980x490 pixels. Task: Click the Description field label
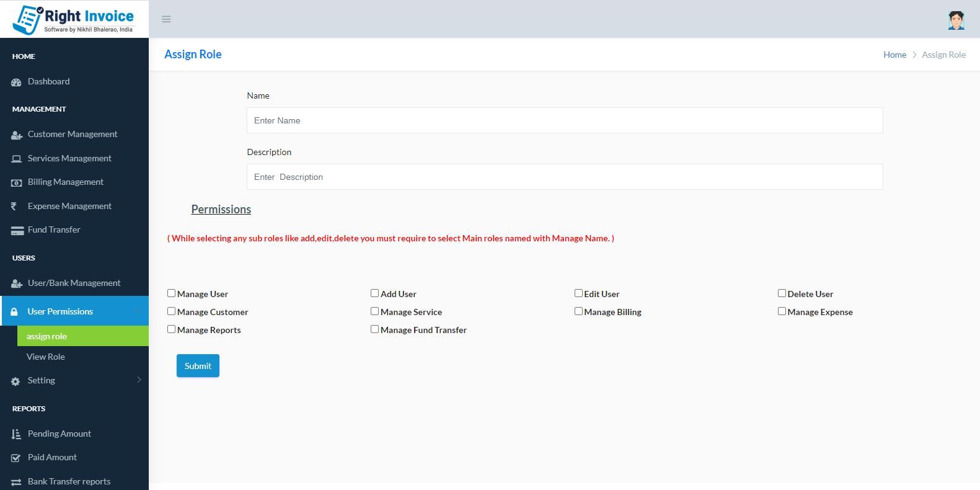[x=269, y=152]
